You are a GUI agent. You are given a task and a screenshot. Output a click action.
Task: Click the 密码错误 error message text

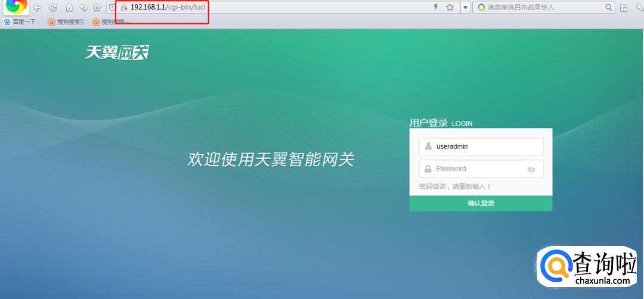[454, 186]
